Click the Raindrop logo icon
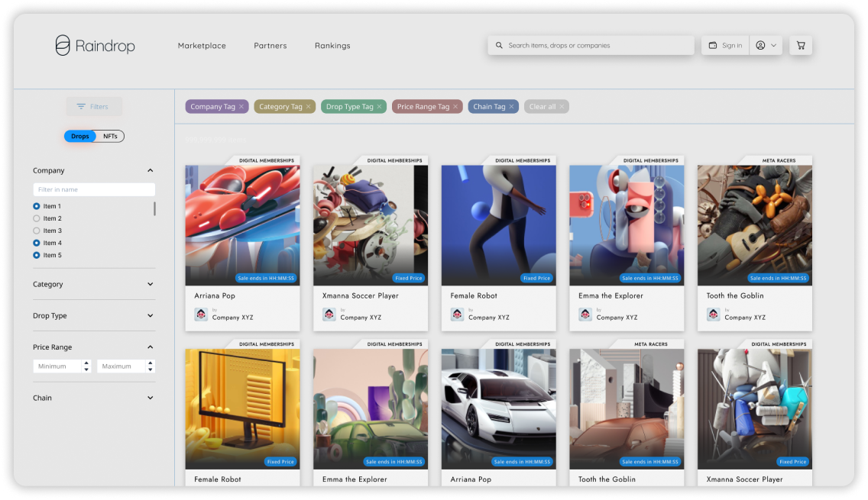The height and width of the screenshot is (500, 868). point(63,46)
